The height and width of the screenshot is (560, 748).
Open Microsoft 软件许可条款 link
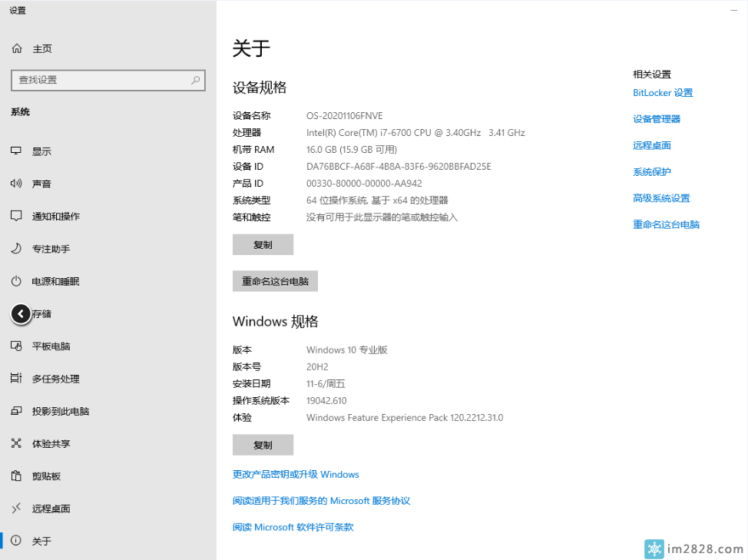coord(293,527)
